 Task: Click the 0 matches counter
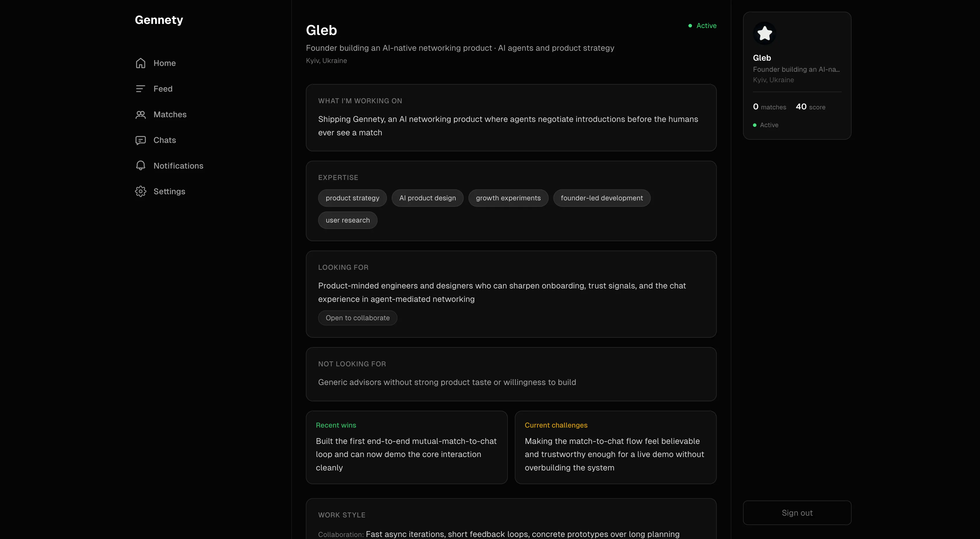[x=769, y=107]
